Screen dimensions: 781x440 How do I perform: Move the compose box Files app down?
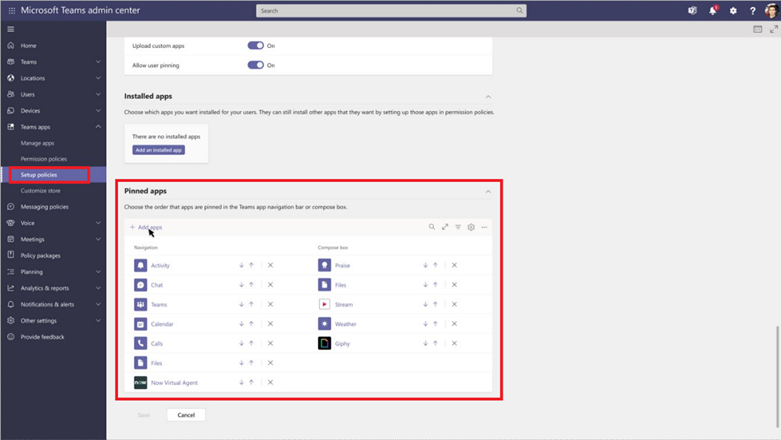click(425, 285)
